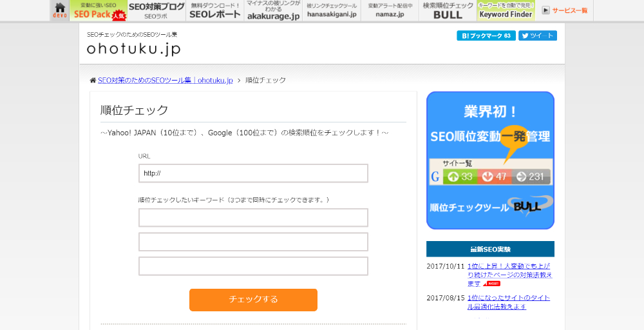644x330 pixels.
Task: Click the B!ブックマーク 63 button
Action: 486,35
